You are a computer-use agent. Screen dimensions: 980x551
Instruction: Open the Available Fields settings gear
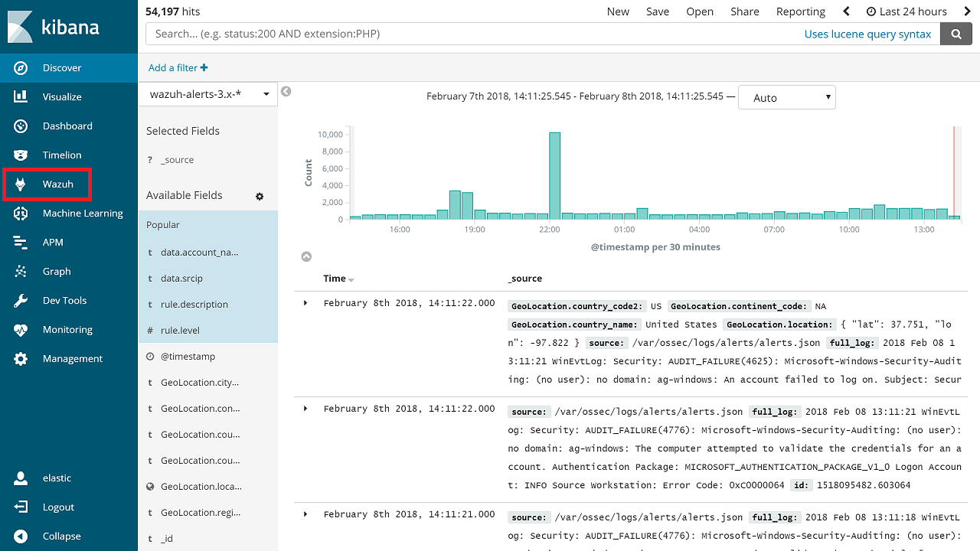tap(260, 197)
